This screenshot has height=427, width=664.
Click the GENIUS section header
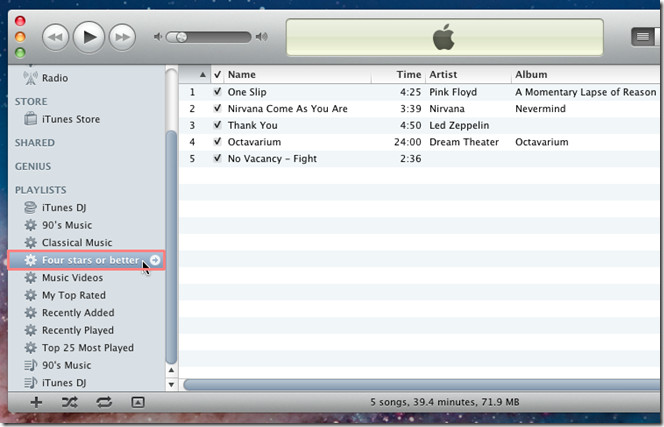33,166
